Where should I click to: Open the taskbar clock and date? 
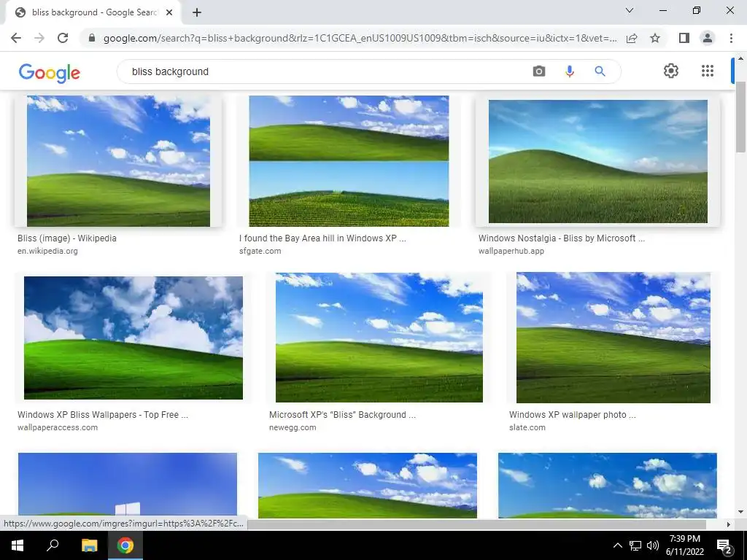click(684, 545)
